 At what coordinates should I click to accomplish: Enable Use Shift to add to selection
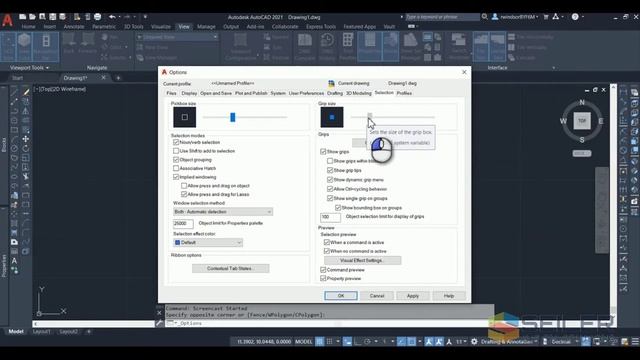pyautogui.click(x=176, y=151)
